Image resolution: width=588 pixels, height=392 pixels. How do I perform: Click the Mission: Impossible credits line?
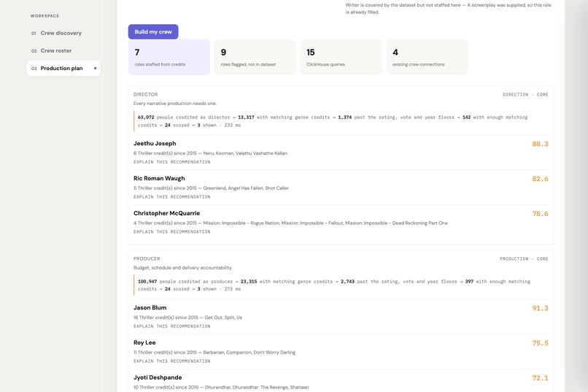point(290,223)
